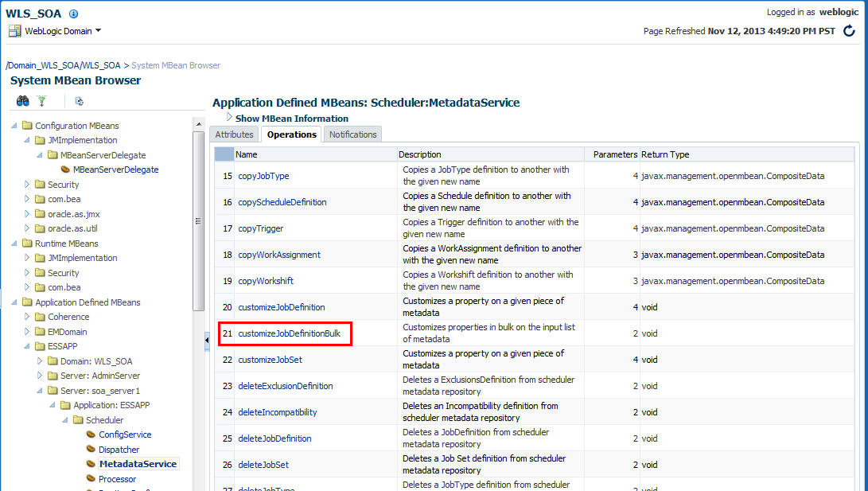Expand the oracle.as.util node
868x491 pixels.
26,228
